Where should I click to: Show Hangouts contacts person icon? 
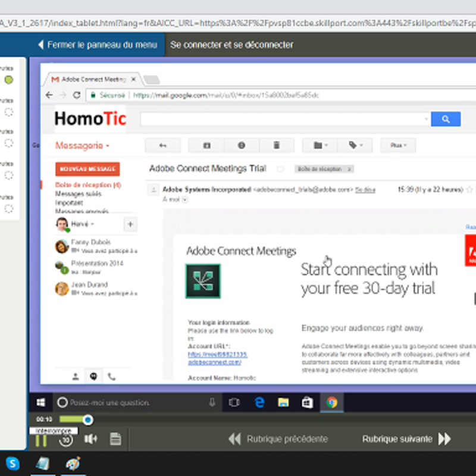tap(76, 377)
